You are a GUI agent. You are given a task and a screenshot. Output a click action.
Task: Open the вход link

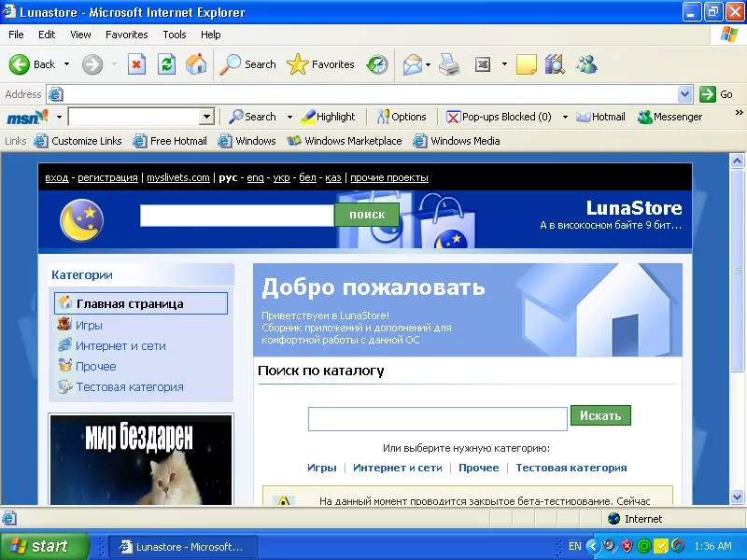tap(57, 177)
